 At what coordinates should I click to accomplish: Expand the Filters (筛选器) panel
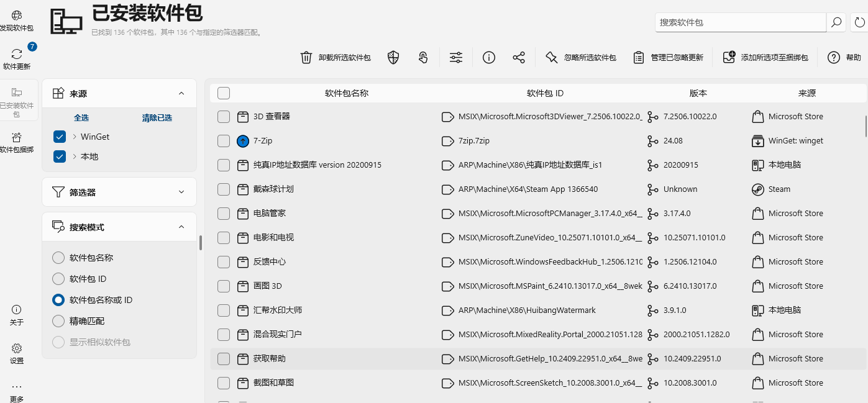(181, 192)
